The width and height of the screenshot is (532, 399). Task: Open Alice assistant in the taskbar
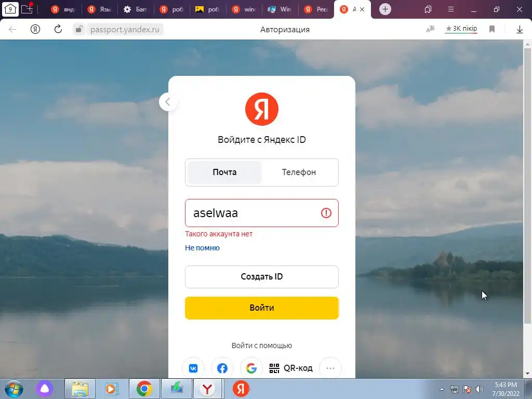[45, 389]
